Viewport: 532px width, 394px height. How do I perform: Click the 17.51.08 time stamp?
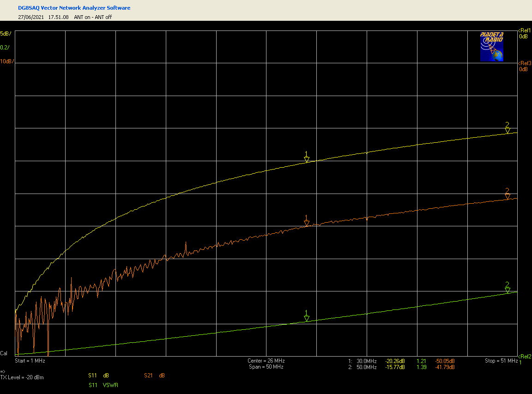tap(58, 17)
